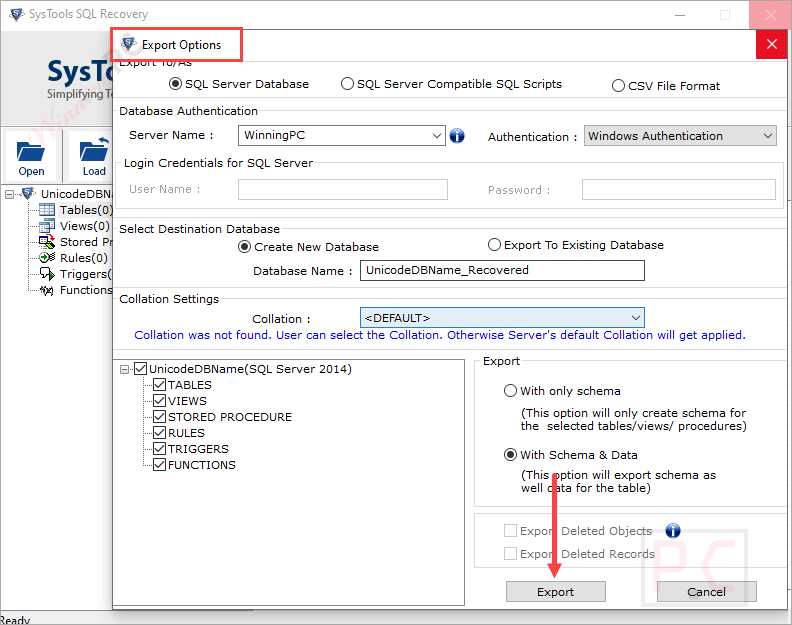Select With Schema & Data export option
This screenshot has height=625, width=792.
[510, 455]
